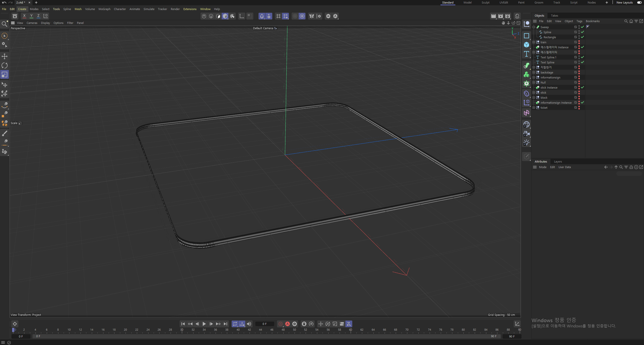Image resolution: width=644 pixels, height=345 pixels.
Task: Go to start of animation
Action: [183, 324]
